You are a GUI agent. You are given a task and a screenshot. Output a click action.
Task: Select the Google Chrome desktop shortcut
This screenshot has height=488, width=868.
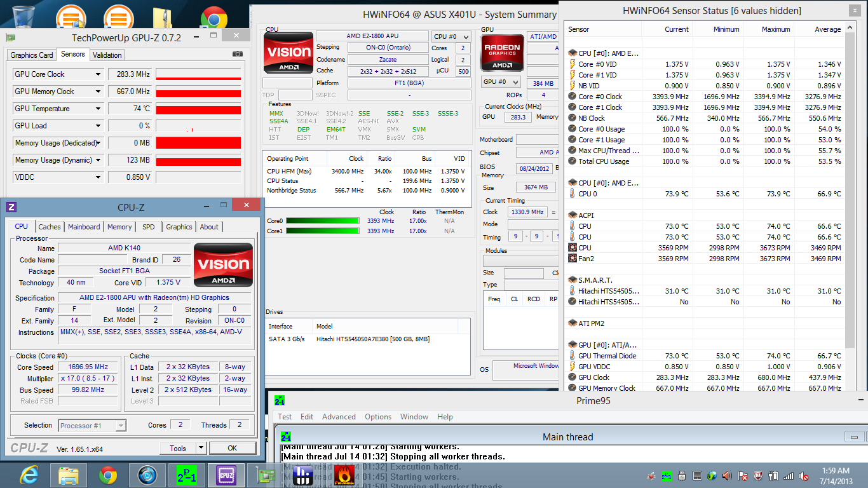pos(214,17)
